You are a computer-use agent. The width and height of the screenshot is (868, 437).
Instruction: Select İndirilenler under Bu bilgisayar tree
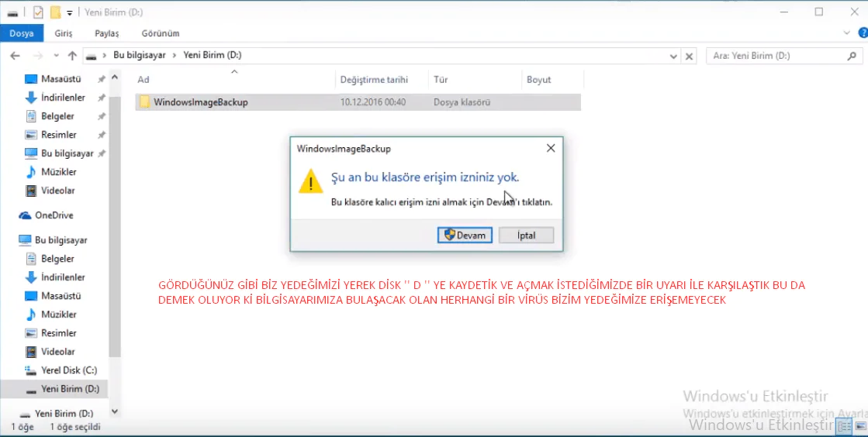tap(63, 277)
